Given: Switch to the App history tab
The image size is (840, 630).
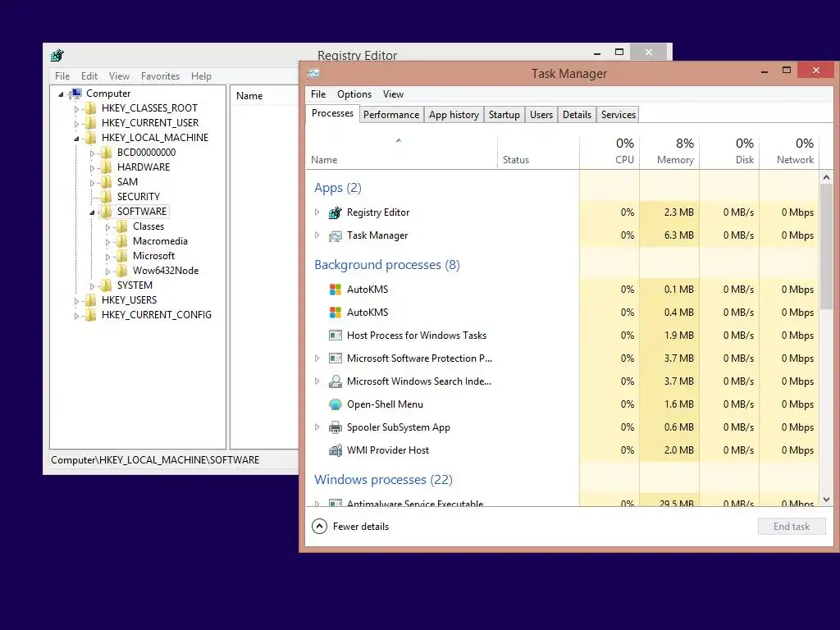Looking at the screenshot, I should click(x=454, y=115).
